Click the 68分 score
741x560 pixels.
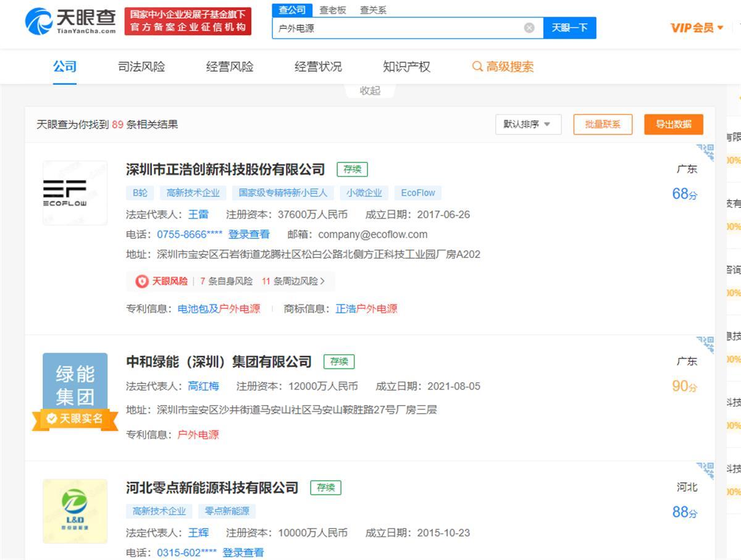pos(685,194)
